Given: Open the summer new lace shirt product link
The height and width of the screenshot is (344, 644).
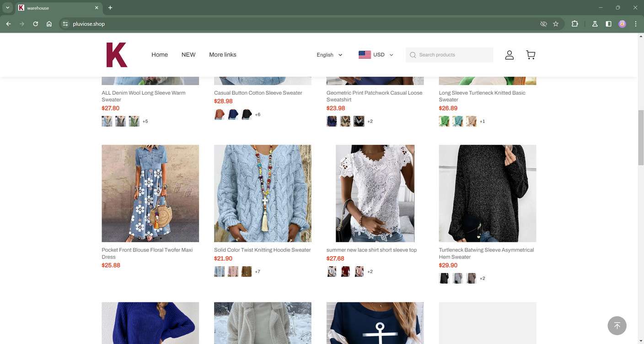Looking at the screenshot, I should click(x=371, y=250).
